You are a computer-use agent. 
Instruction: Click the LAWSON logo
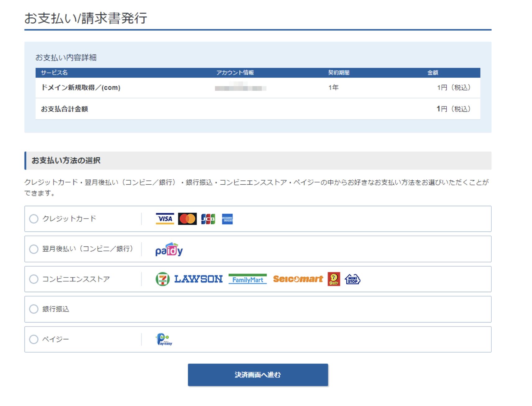(x=198, y=279)
